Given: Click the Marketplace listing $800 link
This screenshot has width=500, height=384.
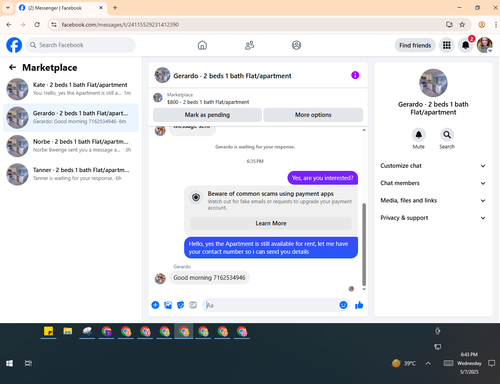Looking at the screenshot, I should pyautogui.click(x=208, y=102).
